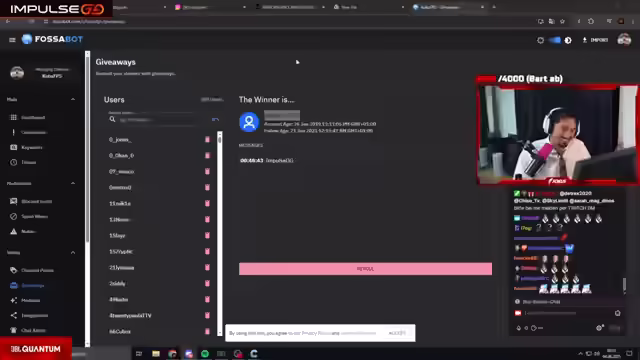Delete user 0_jones_ from the list
The width and height of the screenshot is (640, 360).
tap(207, 140)
